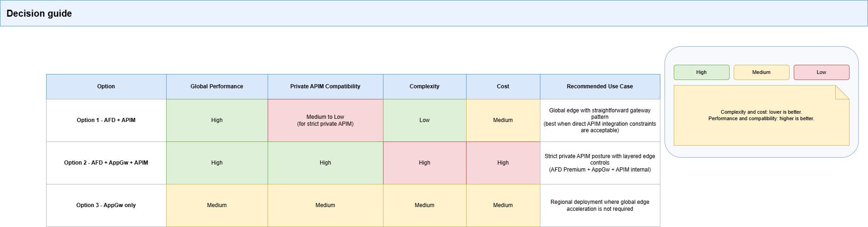The height and width of the screenshot is (227, 868).
Task: Select the note about complexity and cost
Action: [x=761, y=116]
